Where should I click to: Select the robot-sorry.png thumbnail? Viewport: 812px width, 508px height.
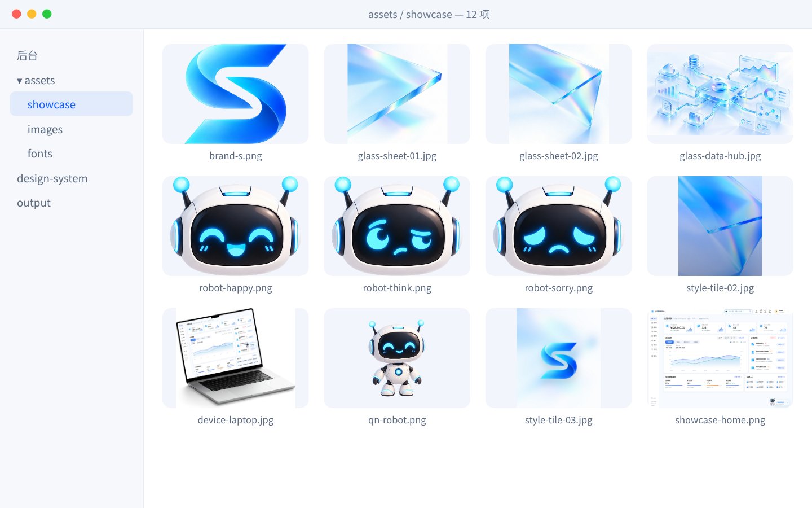click(x=558, y=226)
